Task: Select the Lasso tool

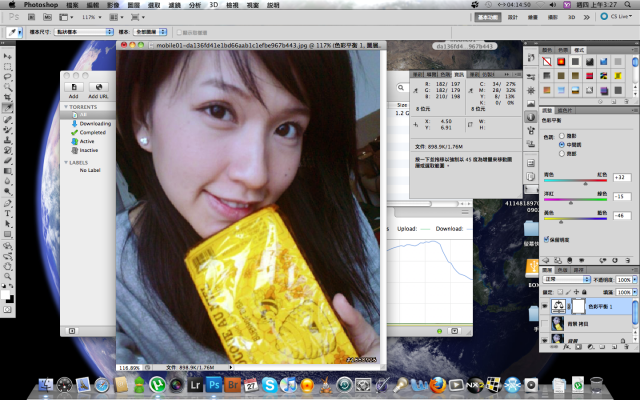Action: pos(8,77)
